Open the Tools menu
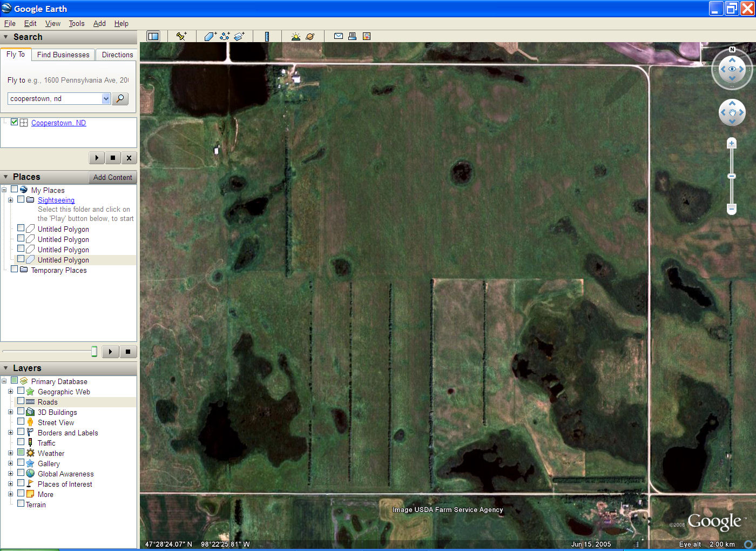The image size is (756, 551). [77, 23]
